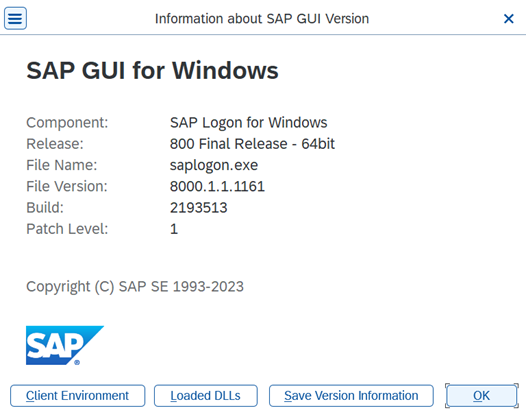Click the Patch Level value 1

click(174, 229)
